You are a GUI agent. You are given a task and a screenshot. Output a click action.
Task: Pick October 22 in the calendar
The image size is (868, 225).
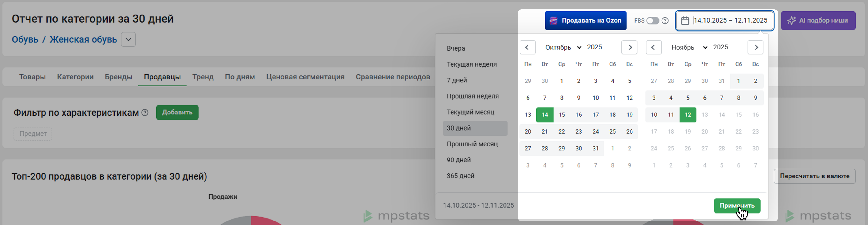pyautogui.click(x=561, y=132)
